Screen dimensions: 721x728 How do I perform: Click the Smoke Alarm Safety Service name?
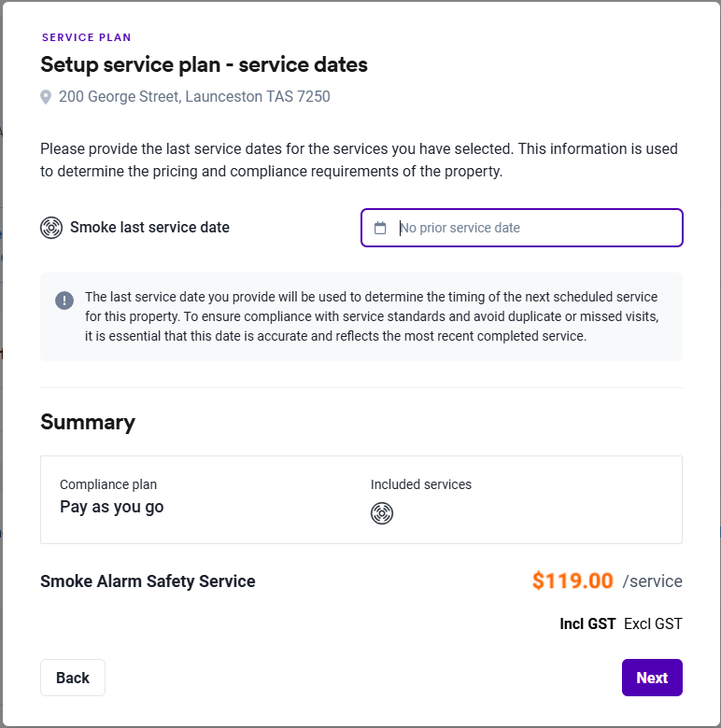tap(148, 581)
